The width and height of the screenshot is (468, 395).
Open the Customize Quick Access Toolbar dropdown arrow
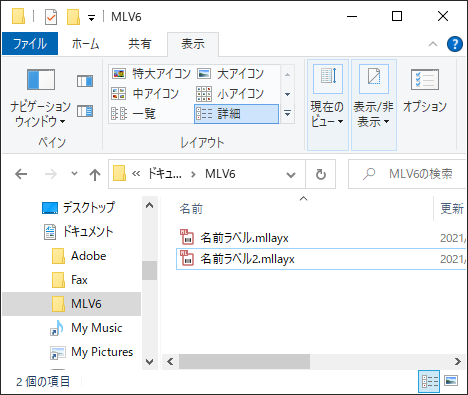point(91,18)
